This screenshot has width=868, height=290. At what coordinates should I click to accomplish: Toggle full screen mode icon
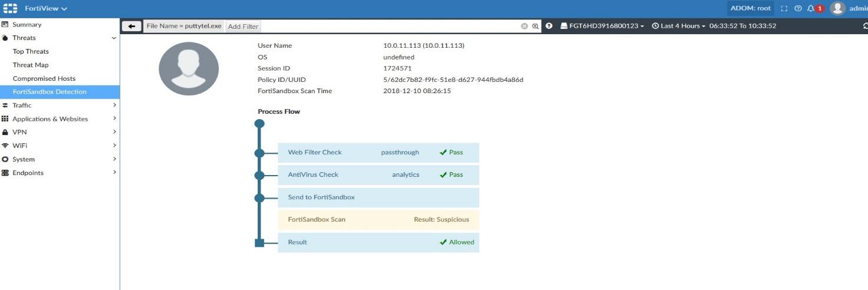[x=784, y=8]
